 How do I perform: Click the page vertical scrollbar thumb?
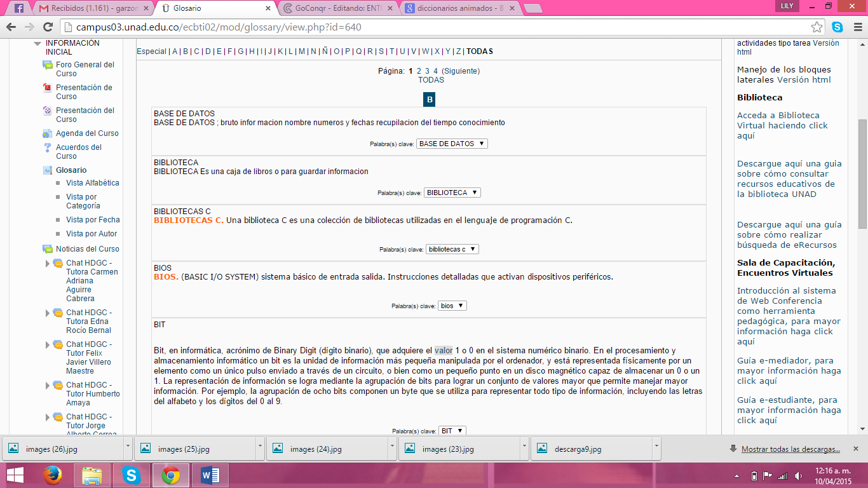[862, 174]
